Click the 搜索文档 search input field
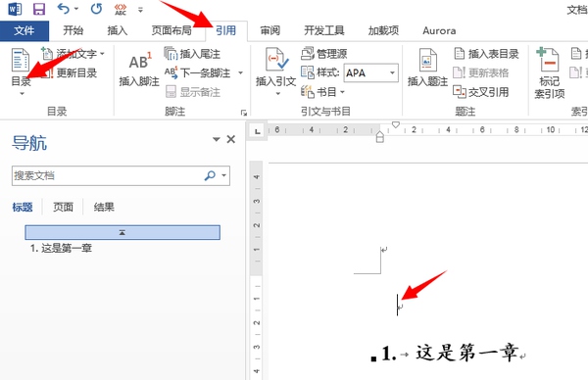 tap(108, 175)
